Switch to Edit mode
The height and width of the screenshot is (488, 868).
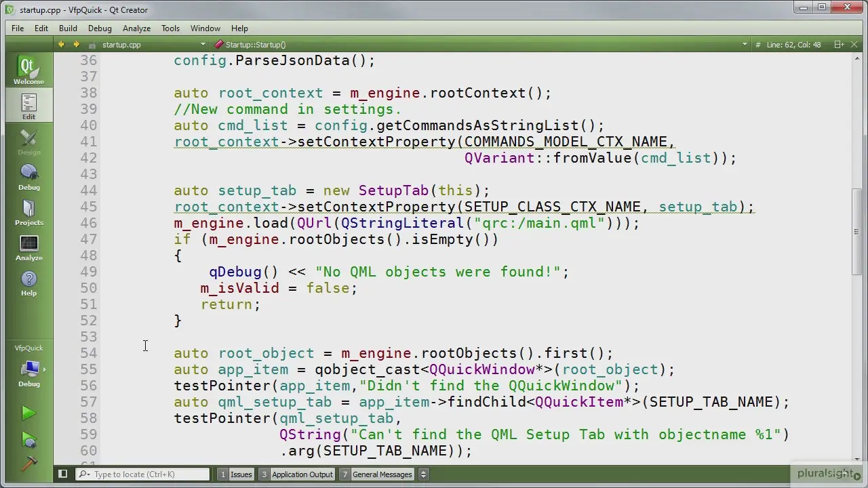[x=28, y=106]
